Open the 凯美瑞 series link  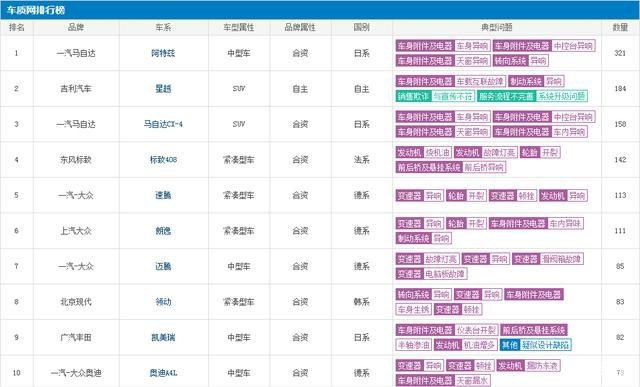coord(163,337)
